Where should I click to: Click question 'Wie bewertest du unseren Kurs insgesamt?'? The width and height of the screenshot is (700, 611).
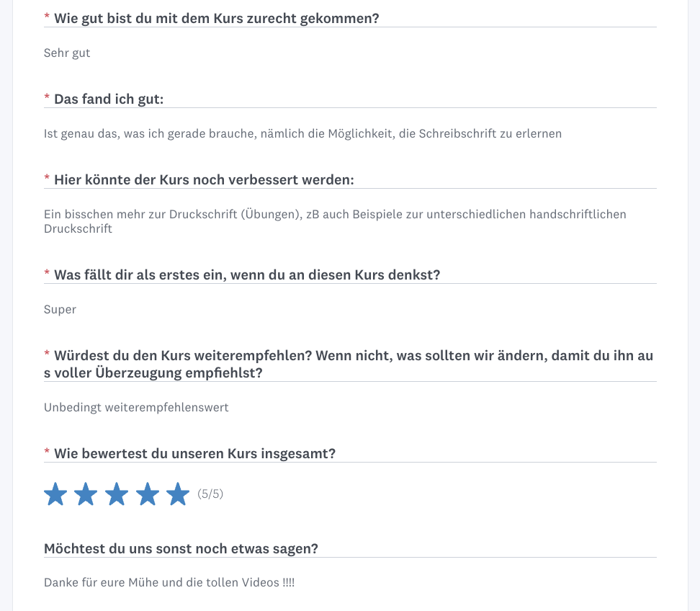click(194, 453)
